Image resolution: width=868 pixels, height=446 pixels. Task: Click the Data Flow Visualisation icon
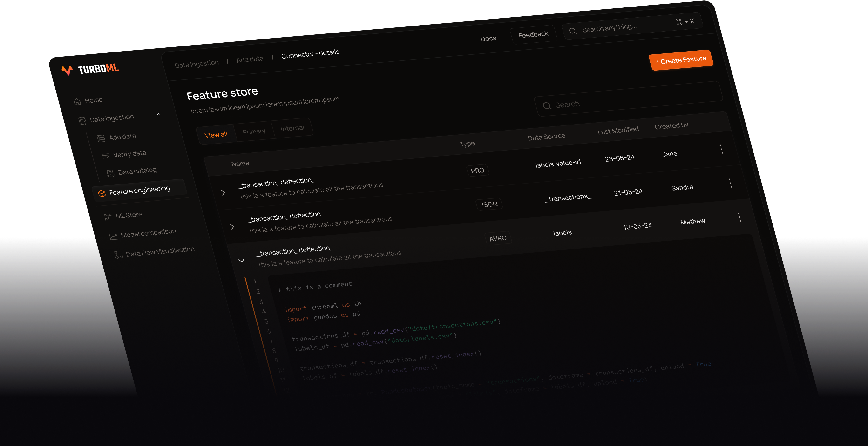coord(118,255)
